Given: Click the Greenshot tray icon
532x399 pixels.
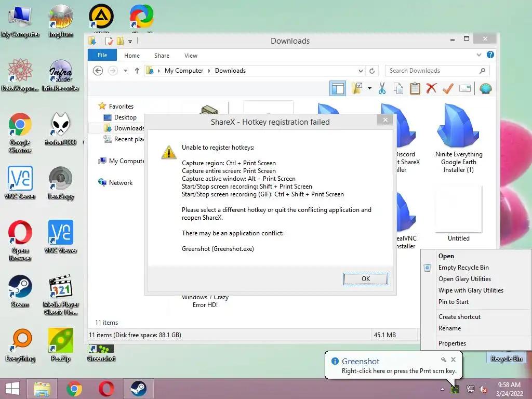Looking at the screenshot, I should point(455,389).
